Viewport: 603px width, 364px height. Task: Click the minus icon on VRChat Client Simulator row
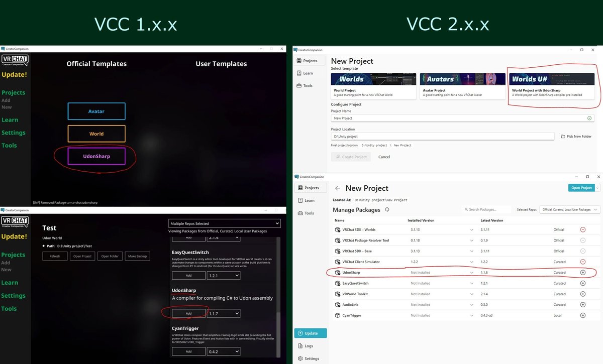[x=583, y=262]
